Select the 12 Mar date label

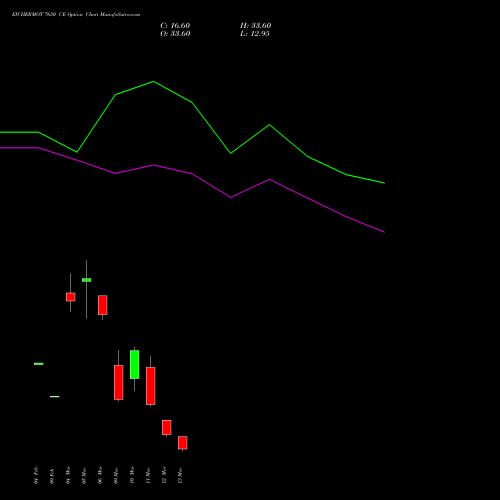click(x=164, y=475)
